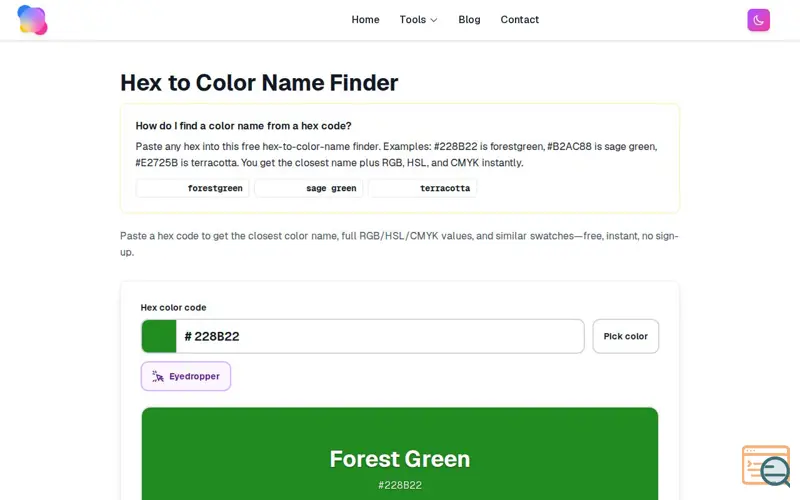Open the Contact page
Image resolution: width=800 pixels, height=500 pixels.
point(519,19)
